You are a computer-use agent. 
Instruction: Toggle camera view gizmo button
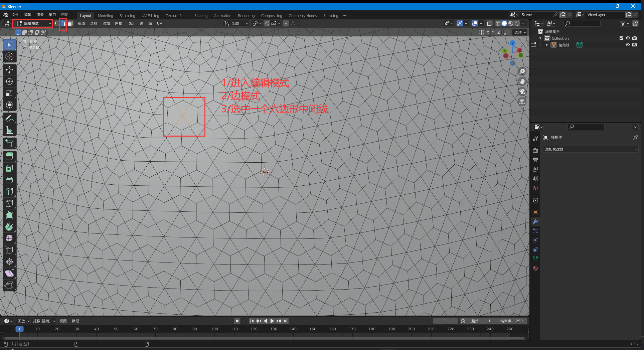(522, 92)
